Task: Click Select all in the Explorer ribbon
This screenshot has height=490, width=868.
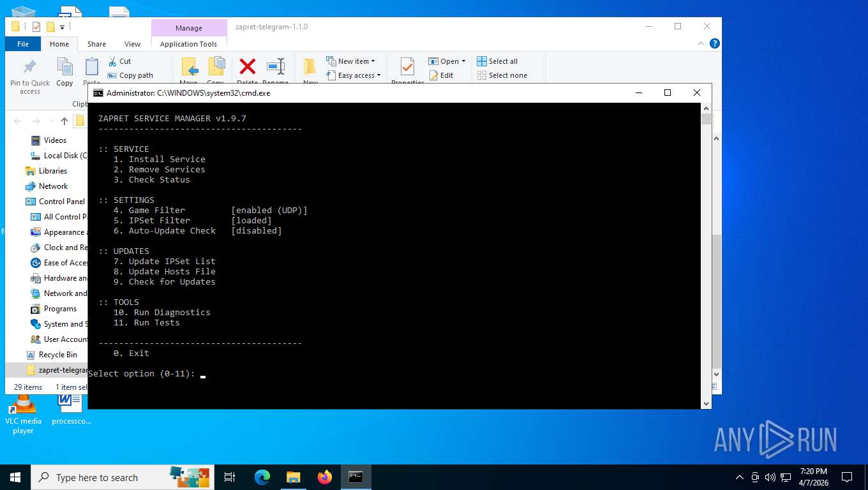Action: point(497,61)
